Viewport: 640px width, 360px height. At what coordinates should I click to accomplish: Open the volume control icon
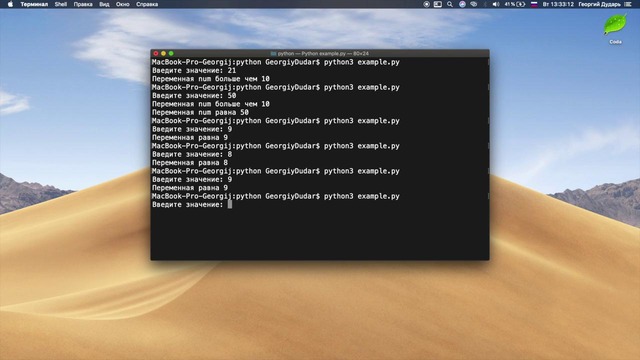(x=496, y=4)
